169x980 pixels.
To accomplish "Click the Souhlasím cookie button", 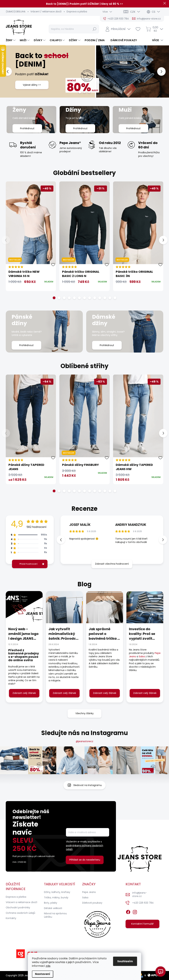I will pyautogui.click(x=125, y=961).
